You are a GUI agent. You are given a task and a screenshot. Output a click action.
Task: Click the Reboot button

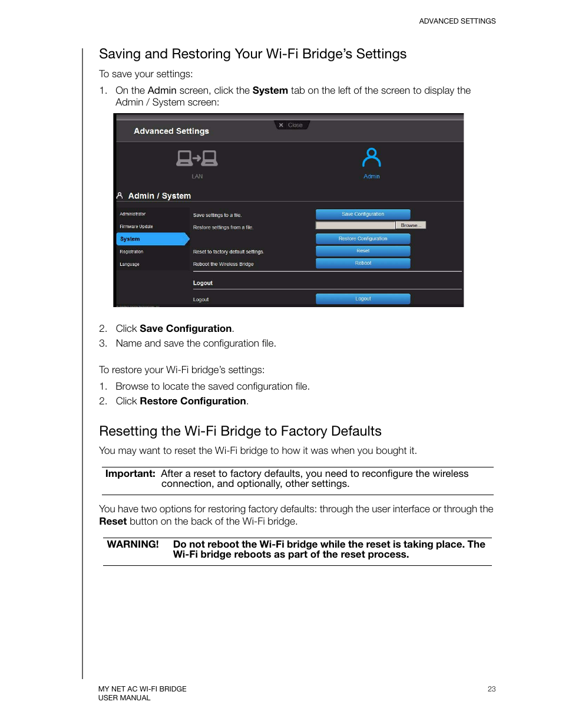coord(363,263)
